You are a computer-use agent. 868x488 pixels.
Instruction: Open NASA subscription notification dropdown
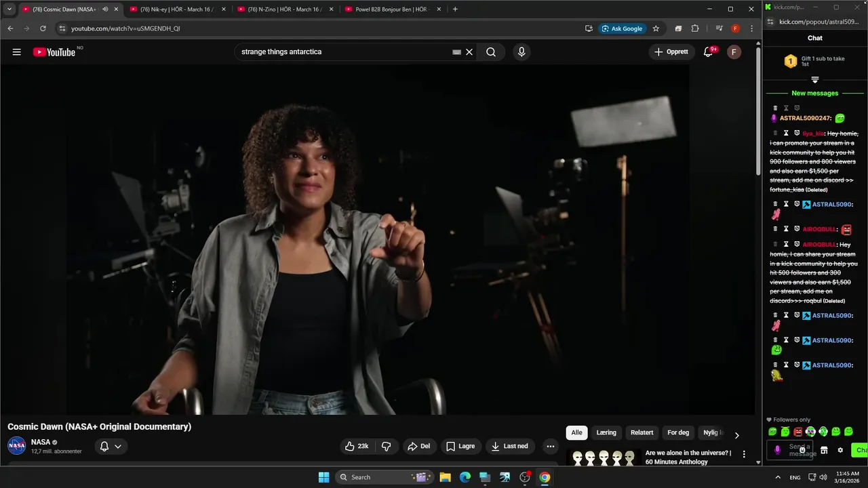[111, 446]
